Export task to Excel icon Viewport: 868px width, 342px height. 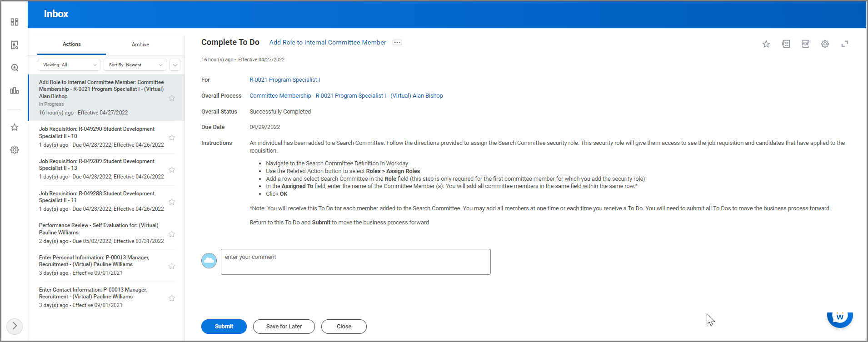tap(786, 44)
